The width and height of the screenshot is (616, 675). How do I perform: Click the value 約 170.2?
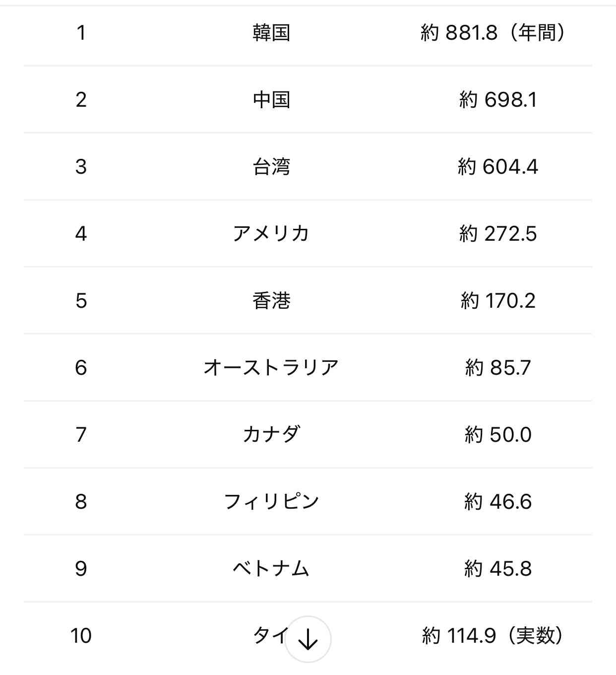(497, 301)
